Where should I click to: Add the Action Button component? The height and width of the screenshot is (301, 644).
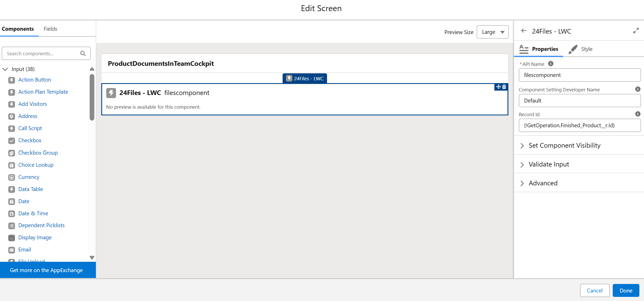tap(35, 80)
